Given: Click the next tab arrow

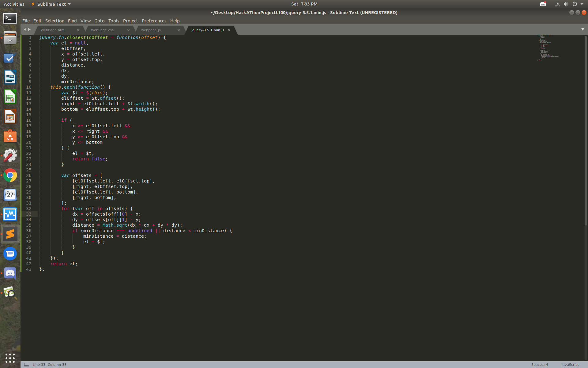Looking at the screenshot, I should coord(29,29).
